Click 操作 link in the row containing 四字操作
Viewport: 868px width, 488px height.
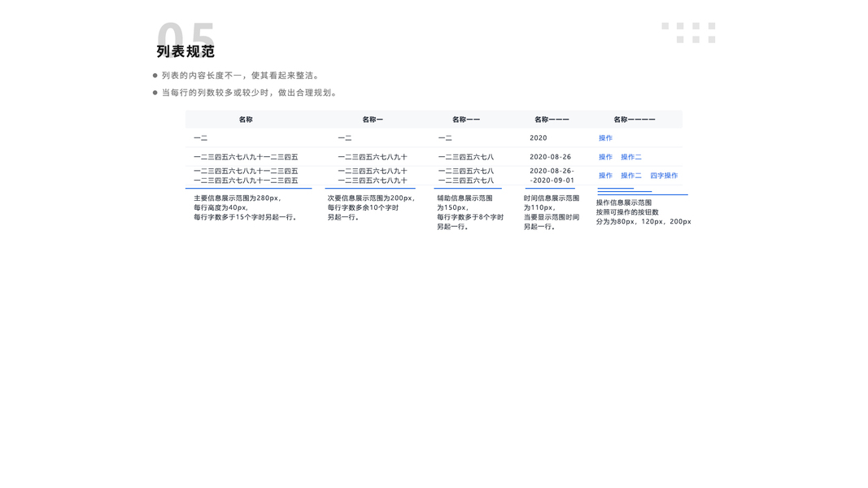point(605,176)
